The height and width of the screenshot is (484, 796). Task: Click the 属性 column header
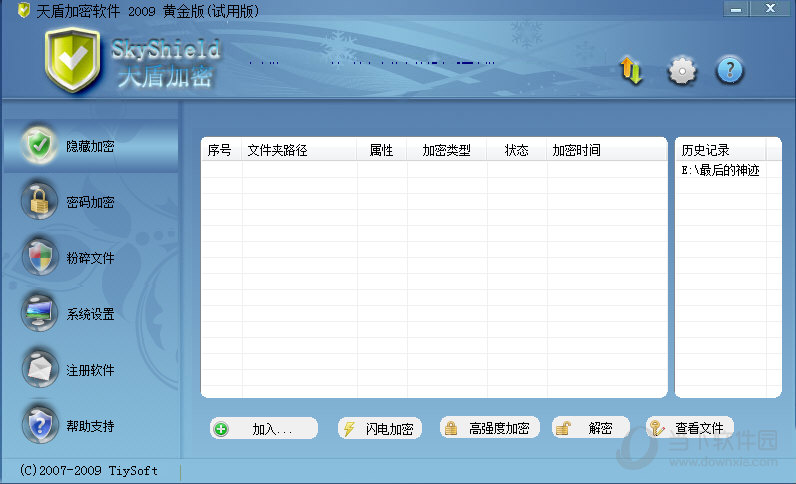click(382, 150)
